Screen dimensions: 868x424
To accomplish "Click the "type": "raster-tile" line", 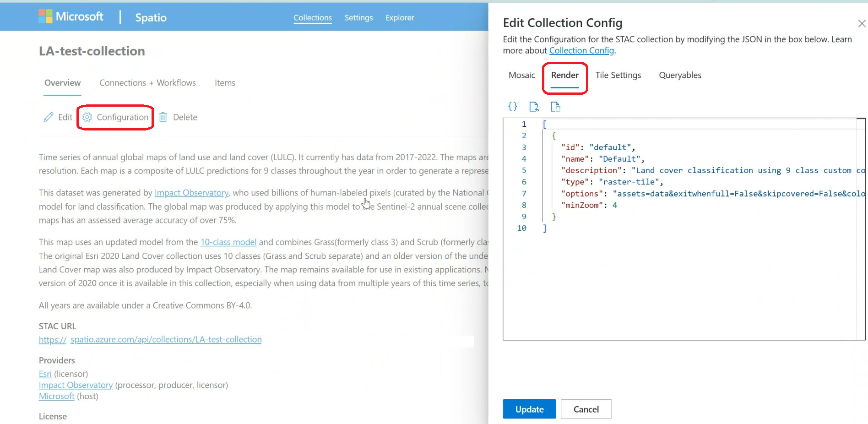I will tap(612, 182).
